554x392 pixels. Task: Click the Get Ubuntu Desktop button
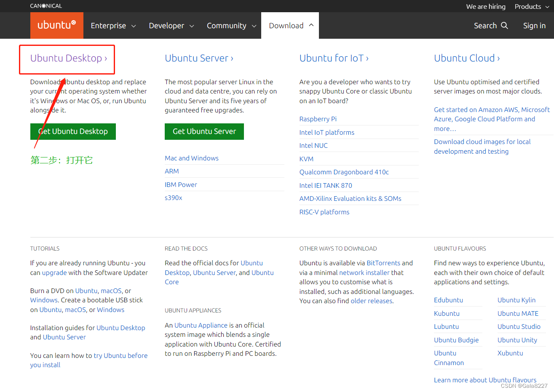[73, 131]
